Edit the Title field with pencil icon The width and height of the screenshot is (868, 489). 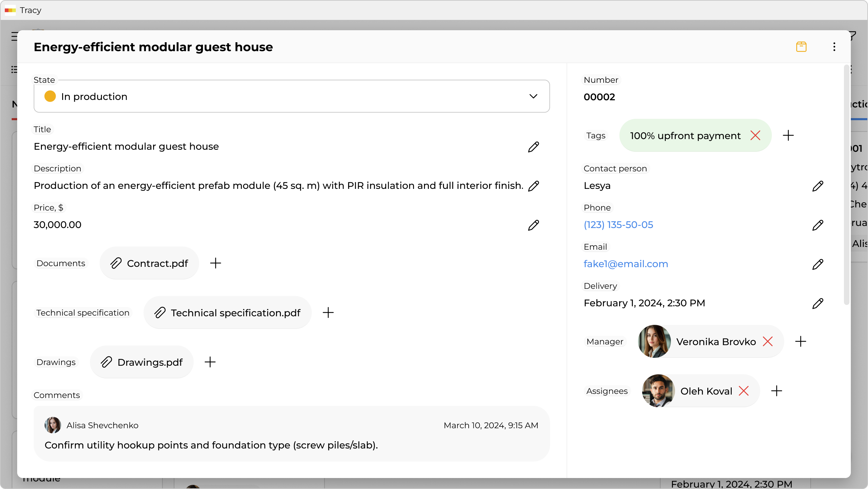pyautogui.click(x=533, y=147)
